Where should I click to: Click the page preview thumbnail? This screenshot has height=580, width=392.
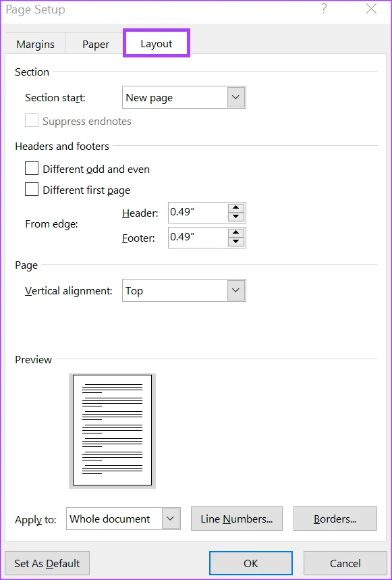[112, 431]
